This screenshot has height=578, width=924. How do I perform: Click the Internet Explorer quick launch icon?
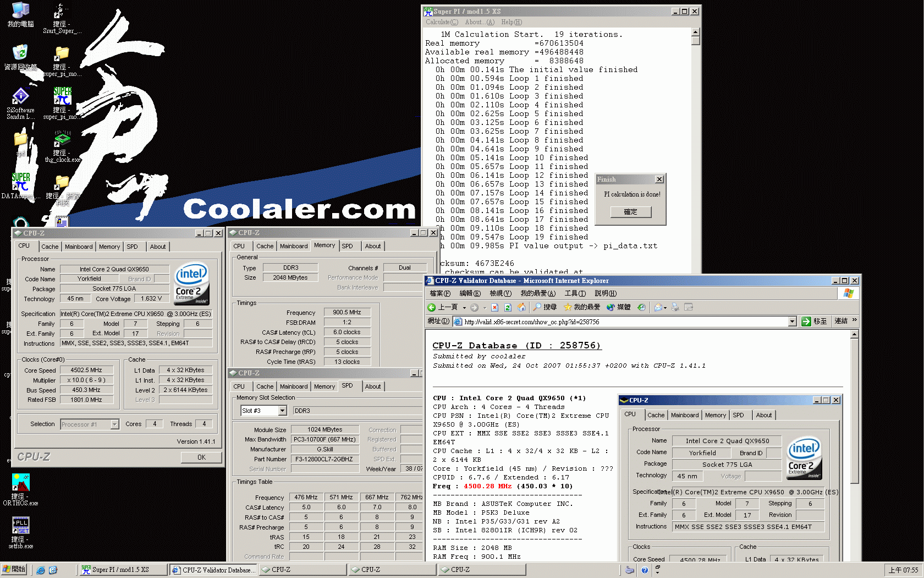click(x=41, y=570)
